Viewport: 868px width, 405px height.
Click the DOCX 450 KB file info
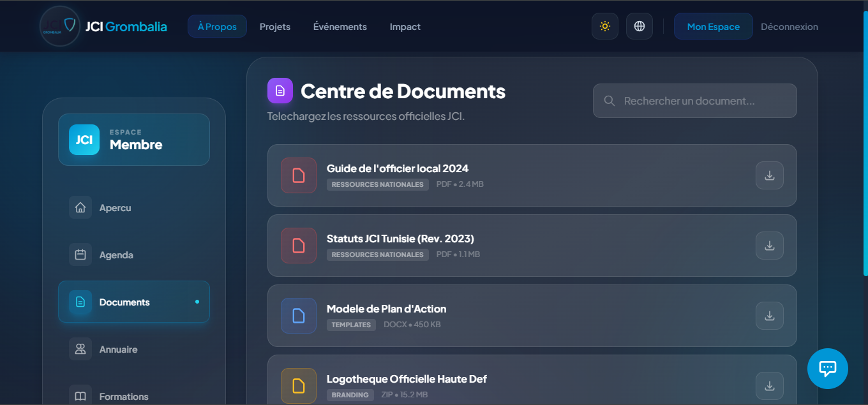tap(412, 325)
